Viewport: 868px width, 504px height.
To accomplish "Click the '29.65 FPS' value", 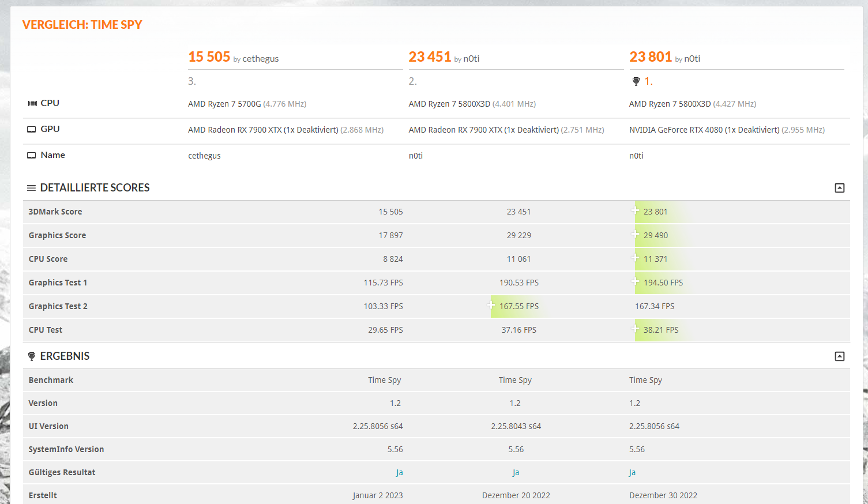I will 385,330.
